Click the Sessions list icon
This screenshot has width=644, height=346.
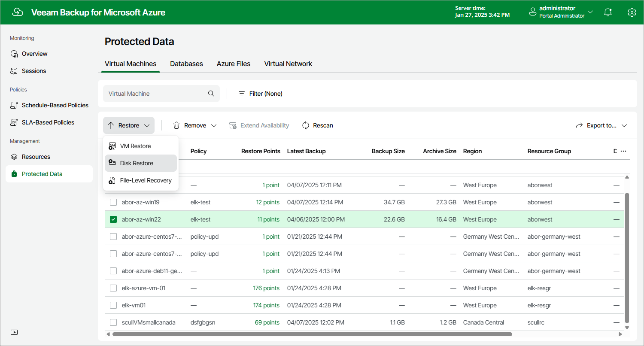point(14,71)
